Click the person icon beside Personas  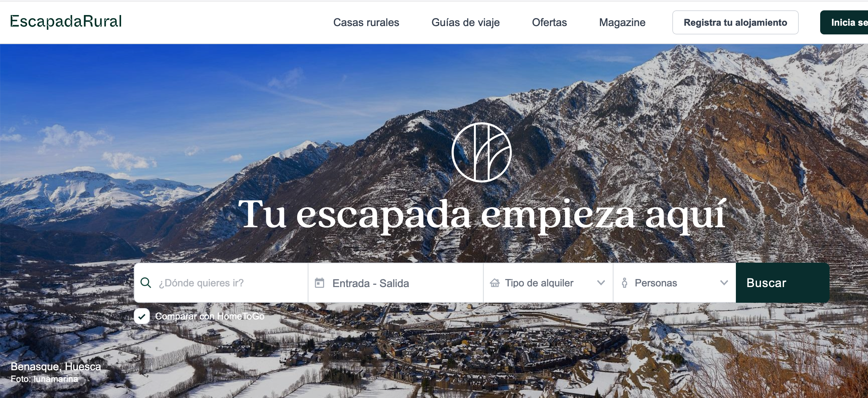(624, 283)
